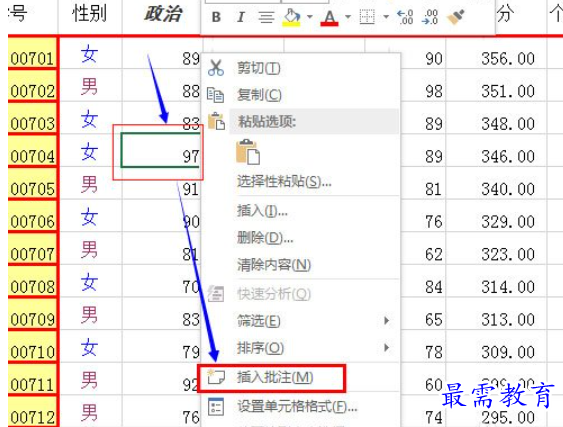This screenshot has height=427, width=563.
Task: Select cell 00709
Action: point(32,314)
